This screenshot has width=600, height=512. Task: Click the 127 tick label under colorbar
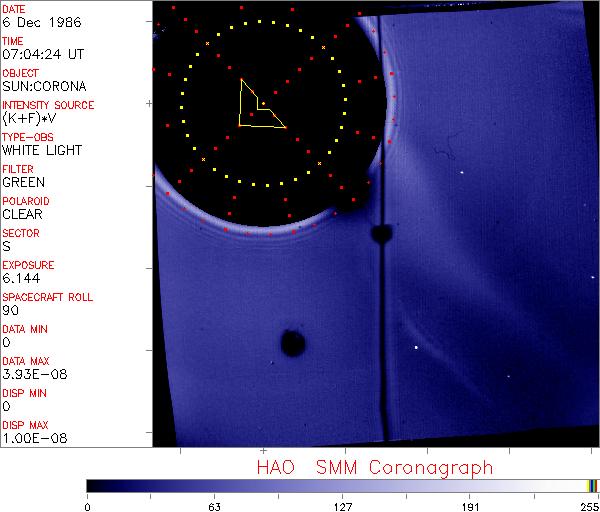pyautogui.click(x=343, y=506)
